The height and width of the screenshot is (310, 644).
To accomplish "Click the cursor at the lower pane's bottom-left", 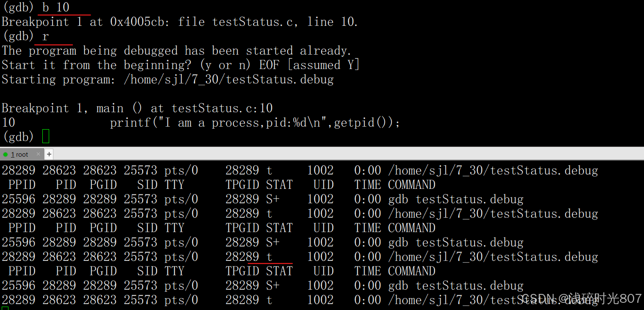I will pyautogui.click(x=5, y=308).
